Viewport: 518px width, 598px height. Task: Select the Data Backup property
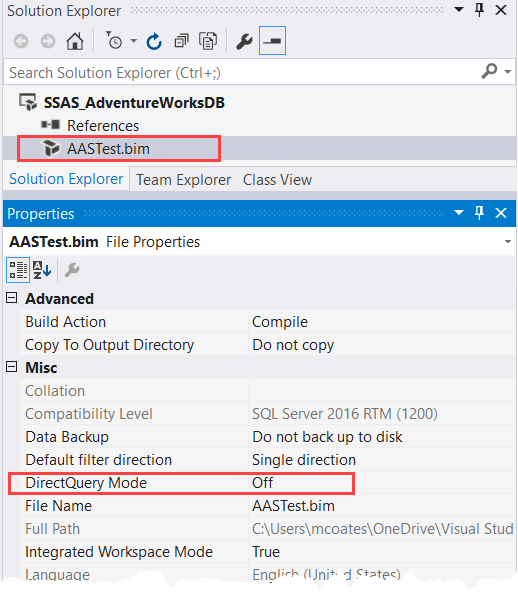pyautogui.click(x=67, y=437)
